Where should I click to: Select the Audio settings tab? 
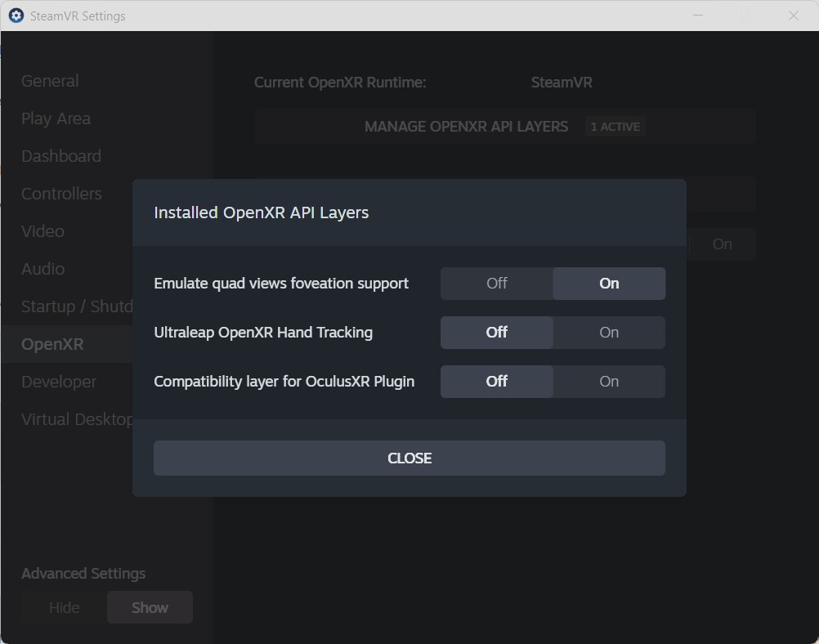click(x=43, y=269)
